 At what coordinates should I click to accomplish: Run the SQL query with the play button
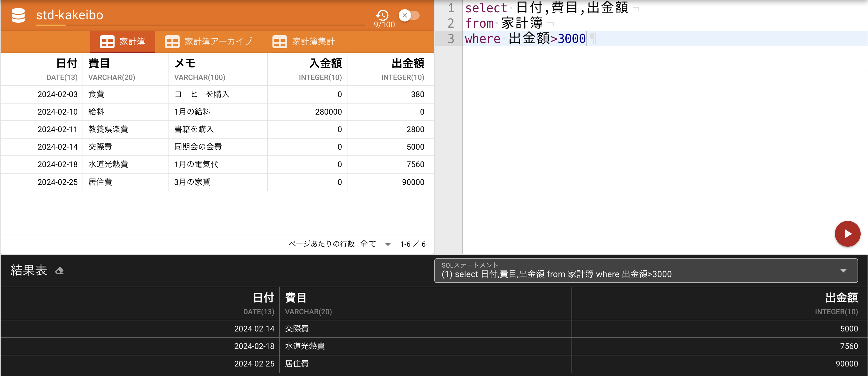click(847, 233)
